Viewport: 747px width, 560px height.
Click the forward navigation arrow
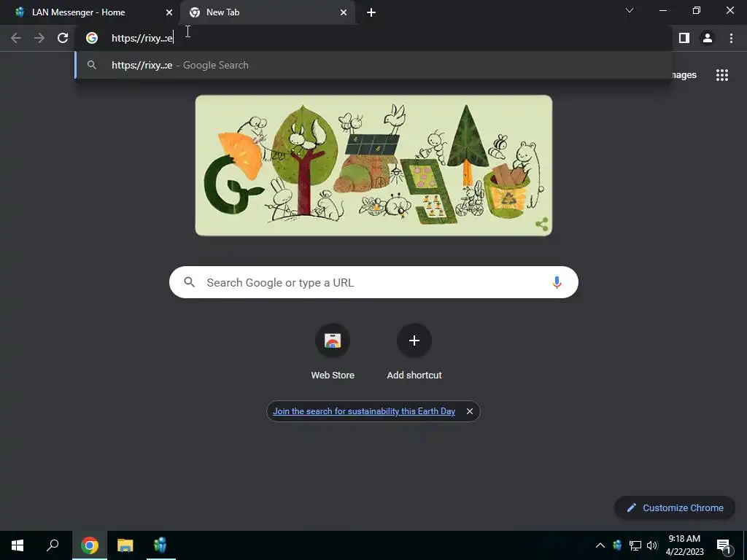(39, 38)
